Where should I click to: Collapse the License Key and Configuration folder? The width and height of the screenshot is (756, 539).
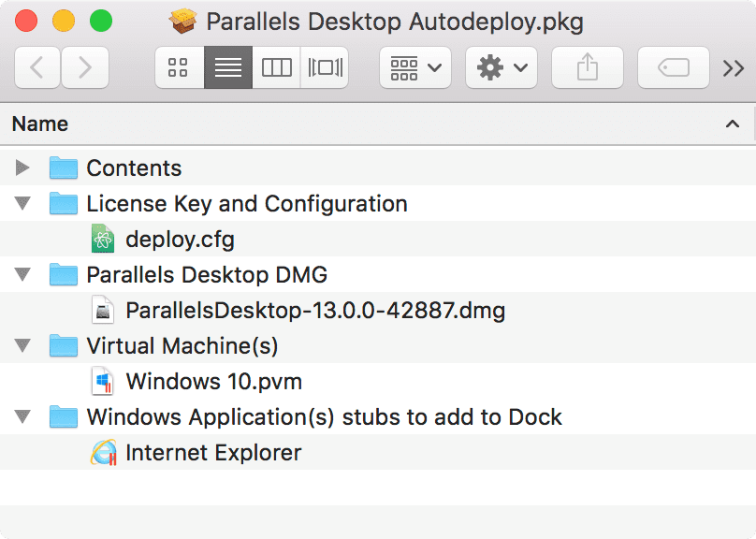[22, 203]
